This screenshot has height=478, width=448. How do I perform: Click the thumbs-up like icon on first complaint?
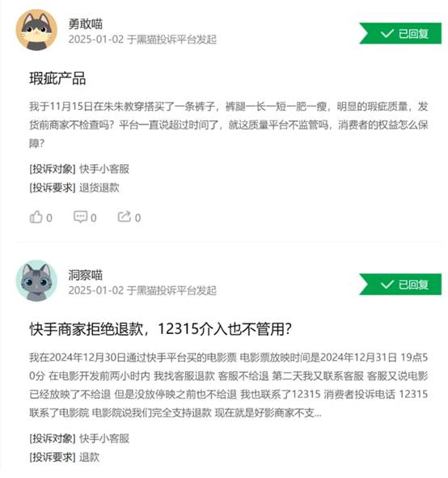tap(36, 217)
